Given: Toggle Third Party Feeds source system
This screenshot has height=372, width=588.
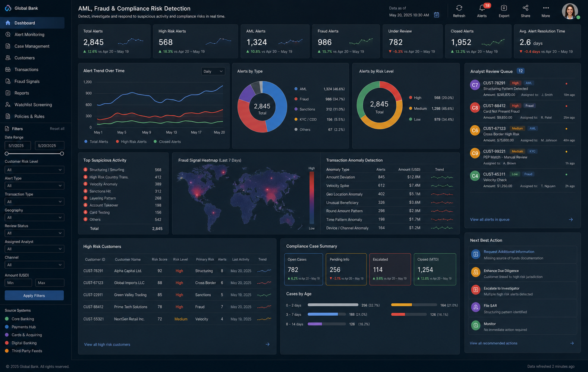Looking at the screenshot, I should (x=23, y=351).
